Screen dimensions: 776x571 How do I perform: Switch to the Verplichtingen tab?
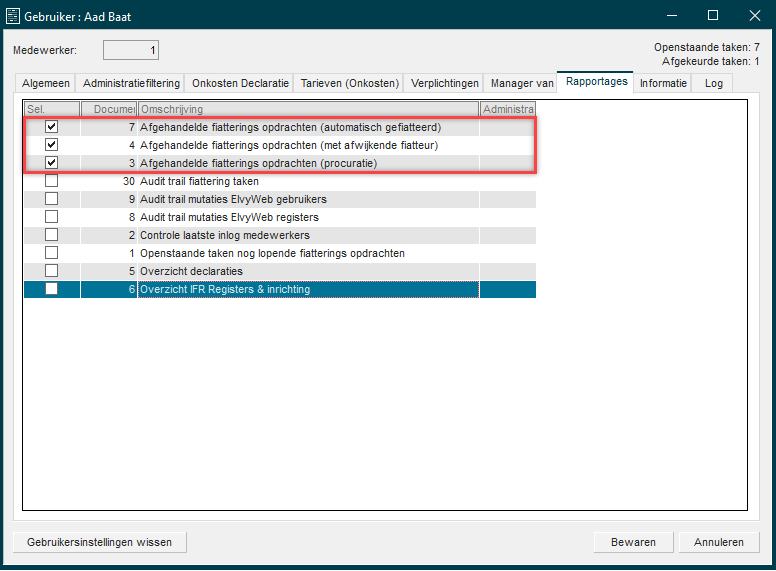pyautogui.click(x=444, y=84)
